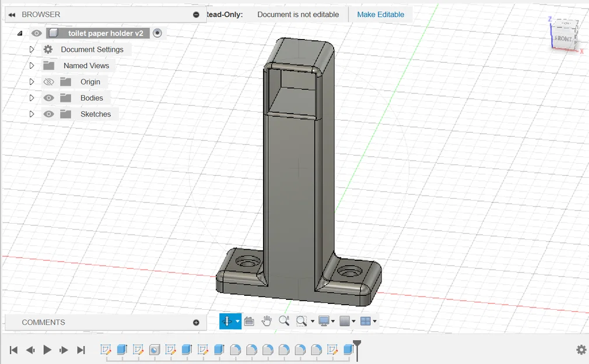The image size is (589, 364).
Task: Hide the Bodies folder via eye icon
Action: click(48, 98)
